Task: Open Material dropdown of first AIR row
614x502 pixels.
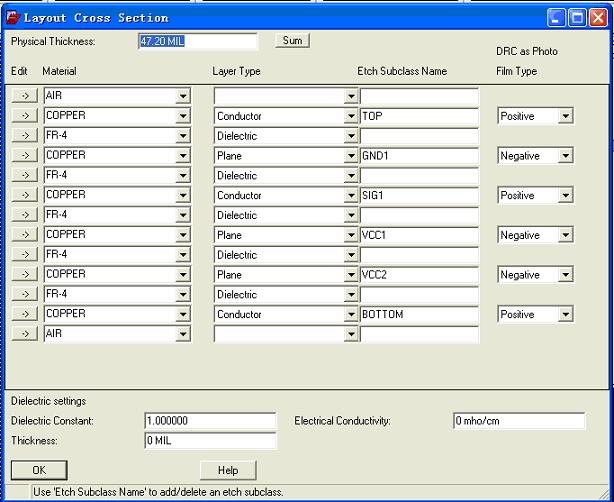Action: [183, 96]
